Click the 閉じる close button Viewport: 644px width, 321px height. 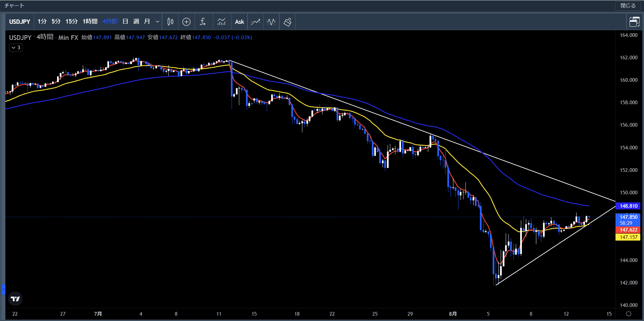coord(628,6)
